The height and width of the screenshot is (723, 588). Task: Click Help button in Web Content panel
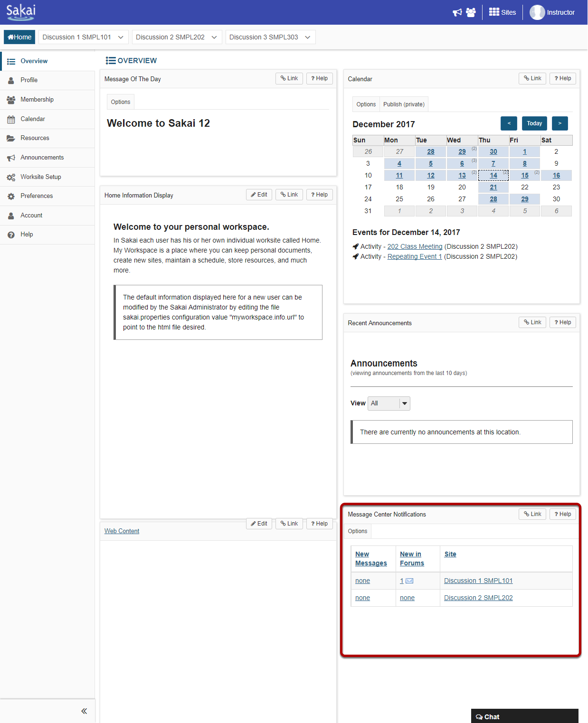tap(320, 524)
